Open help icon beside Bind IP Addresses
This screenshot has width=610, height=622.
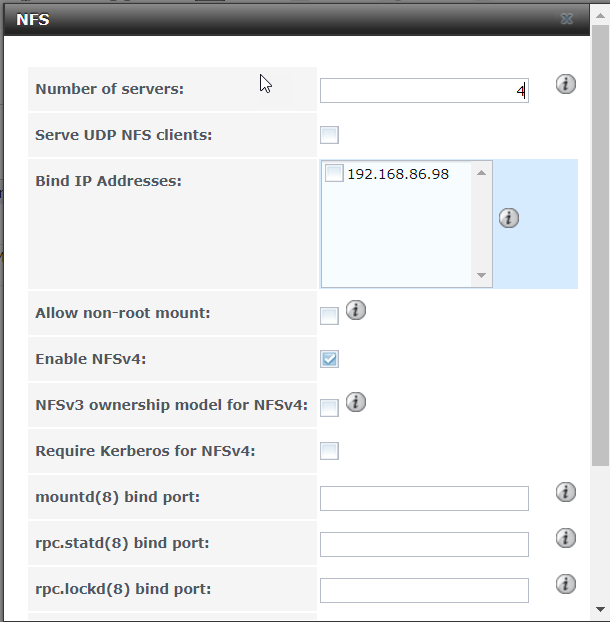[508, 218]
